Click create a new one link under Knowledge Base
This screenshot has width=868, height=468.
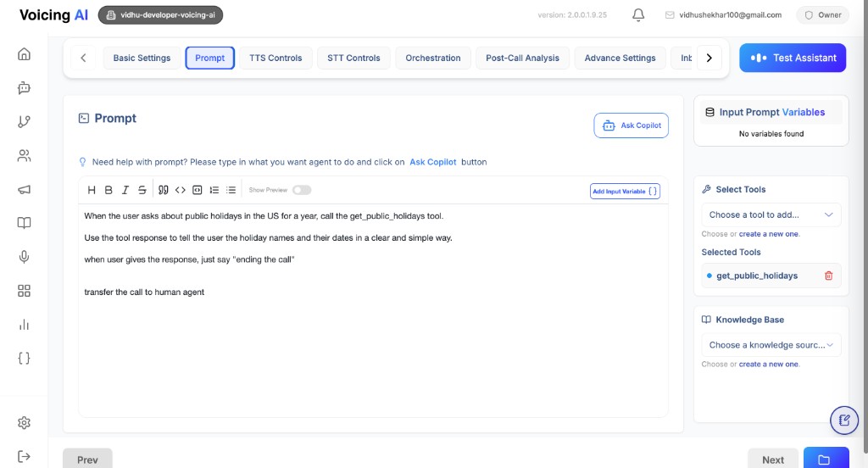coord(769,365)
